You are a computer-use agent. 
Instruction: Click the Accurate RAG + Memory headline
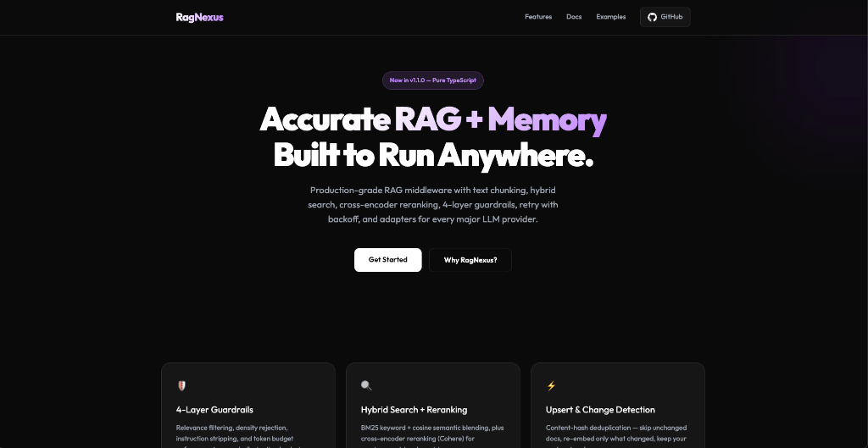(433, 119)
